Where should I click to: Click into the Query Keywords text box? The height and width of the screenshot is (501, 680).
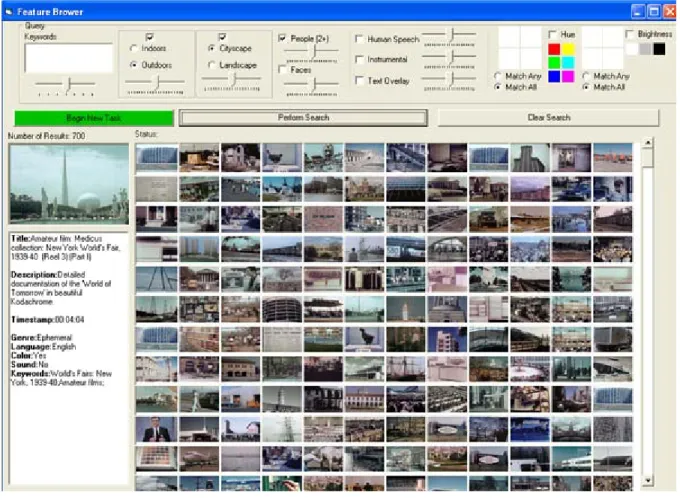click(x=69, y=58)
